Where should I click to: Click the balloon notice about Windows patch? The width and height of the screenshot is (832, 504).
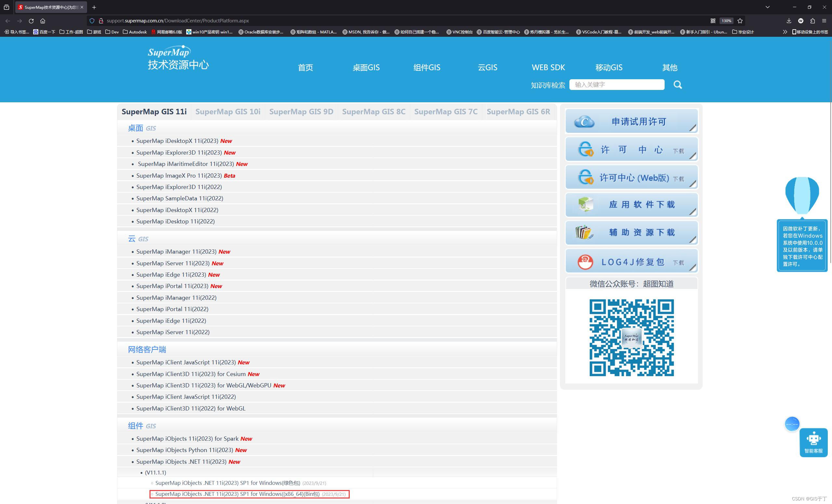tap(802, 246)
